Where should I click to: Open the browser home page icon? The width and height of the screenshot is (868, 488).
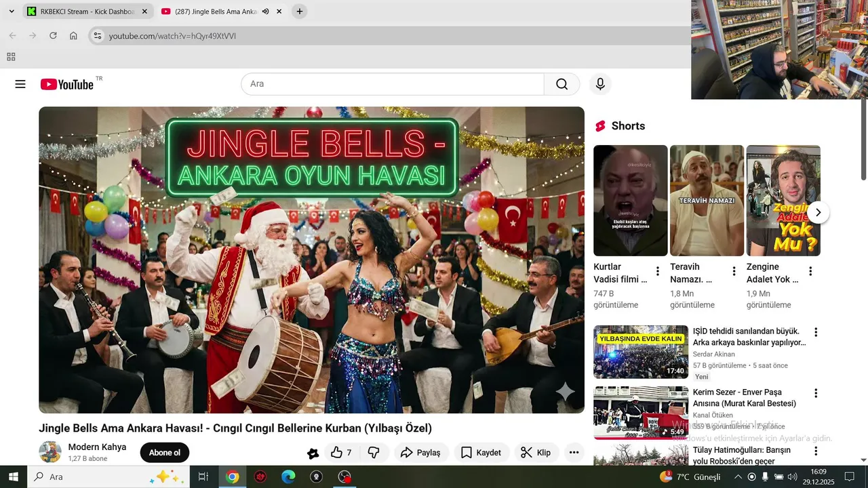73,36
